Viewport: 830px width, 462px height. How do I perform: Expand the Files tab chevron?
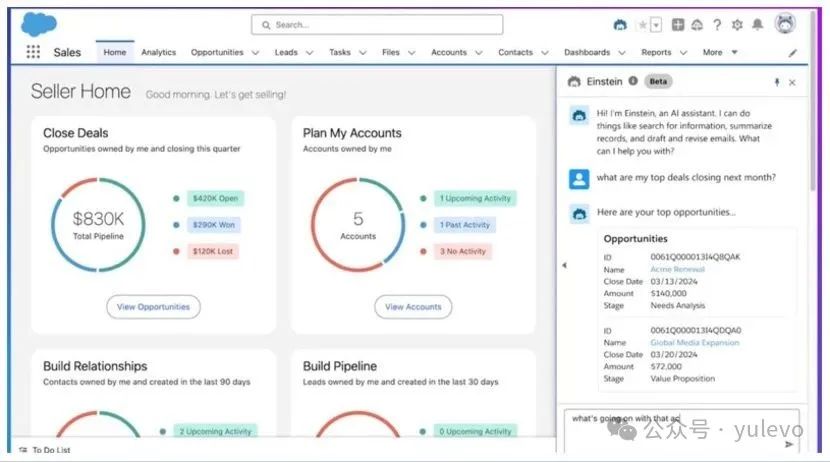click(x=412, y=53)
